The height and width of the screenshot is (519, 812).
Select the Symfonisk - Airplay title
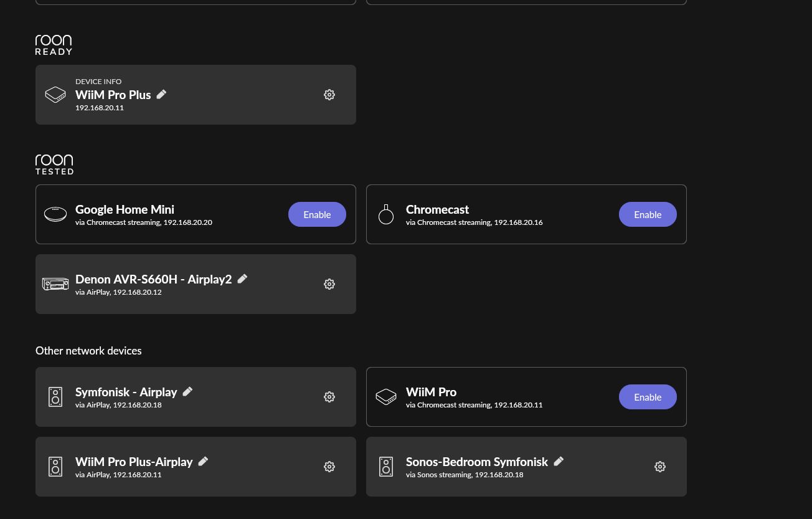pos(126,392)
